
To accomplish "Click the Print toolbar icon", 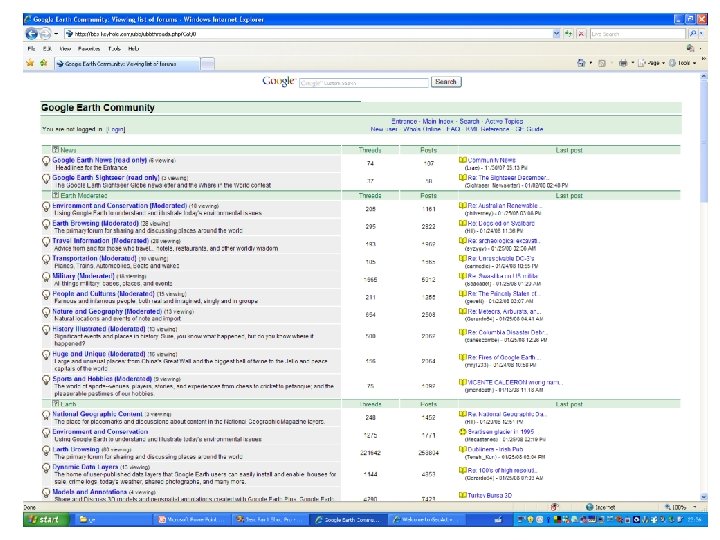I will click(x=623, y=63).
